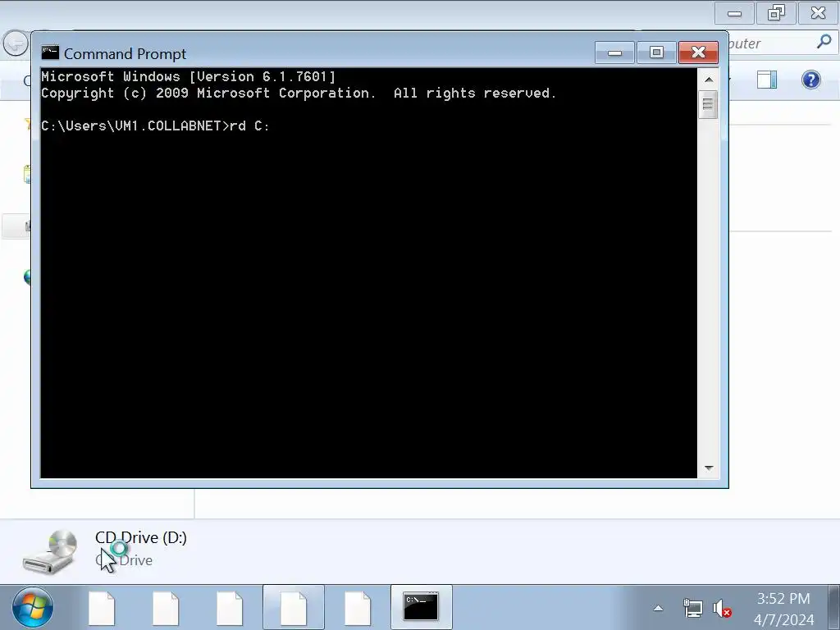
Task: Click the highlighted active file taskbar button
Action: tap(294, 607)
